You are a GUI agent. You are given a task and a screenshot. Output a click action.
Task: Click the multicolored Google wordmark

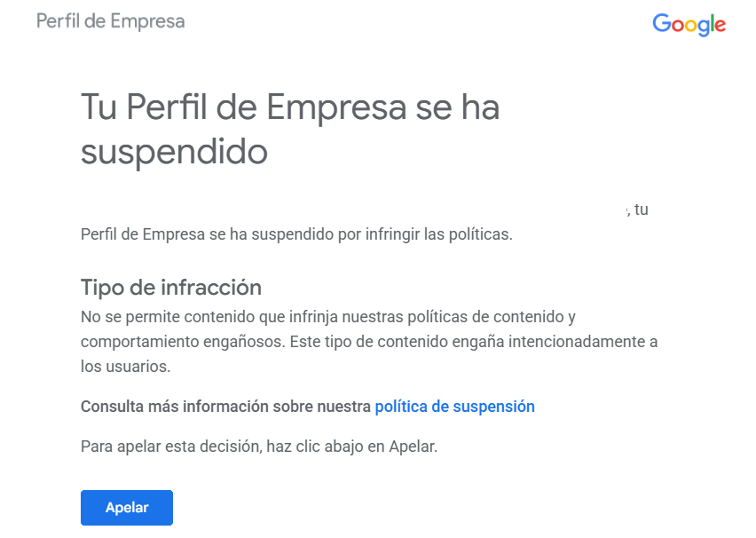click(x=689, y=24)
